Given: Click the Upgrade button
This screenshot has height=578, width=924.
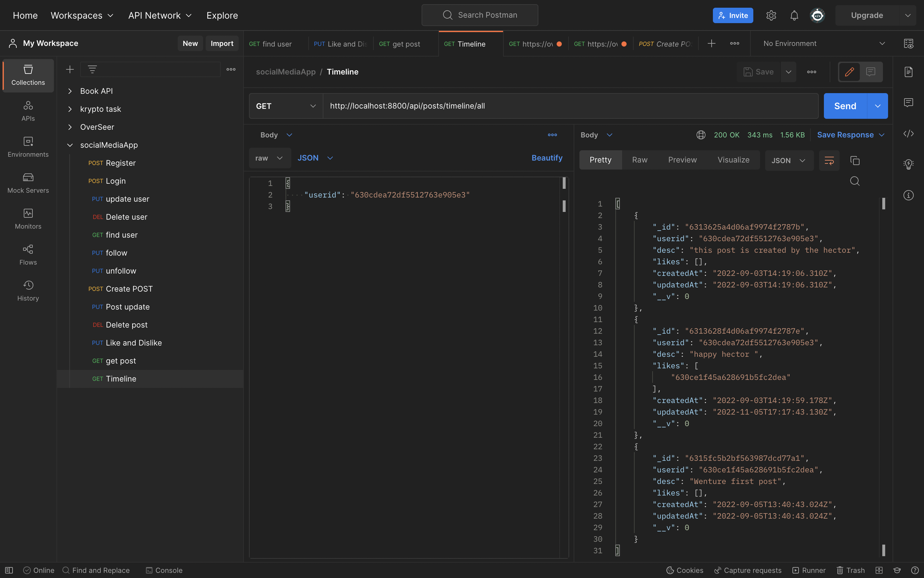Looking at the screenshot, I should [867, 15].
